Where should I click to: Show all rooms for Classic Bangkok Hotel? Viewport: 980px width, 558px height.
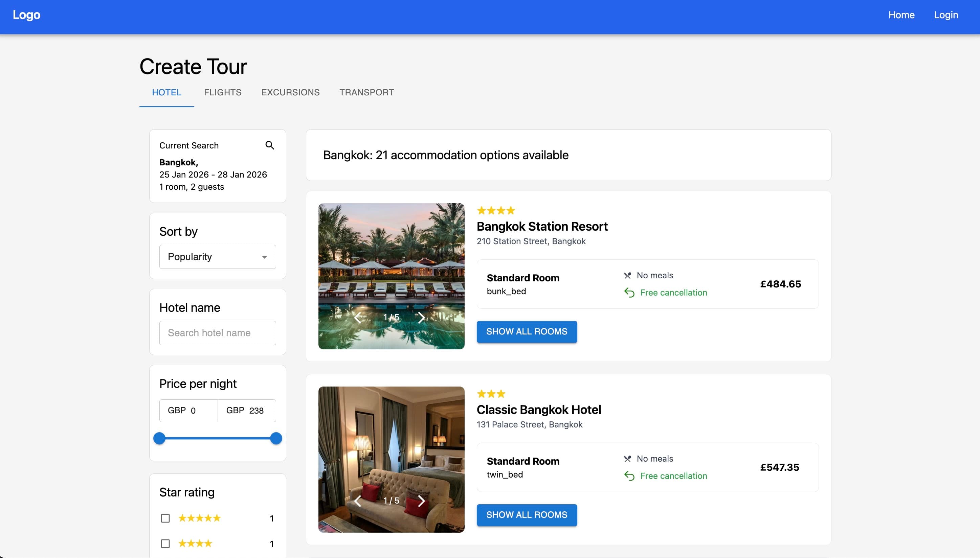[527, 515]
